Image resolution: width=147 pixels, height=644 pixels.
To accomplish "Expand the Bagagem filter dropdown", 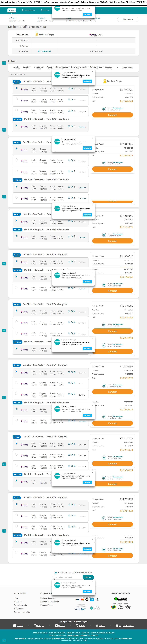I will (x=109, y=67).
